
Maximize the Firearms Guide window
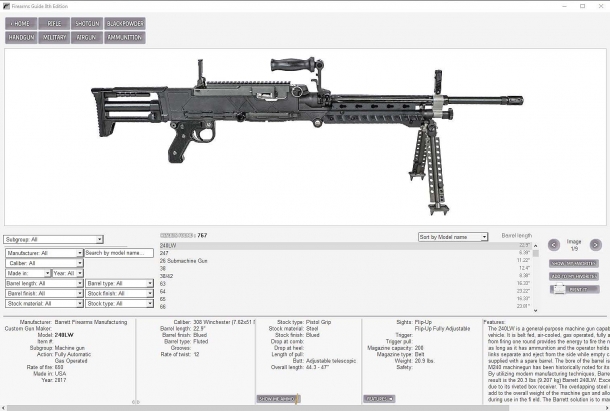[x=582, y=6]
